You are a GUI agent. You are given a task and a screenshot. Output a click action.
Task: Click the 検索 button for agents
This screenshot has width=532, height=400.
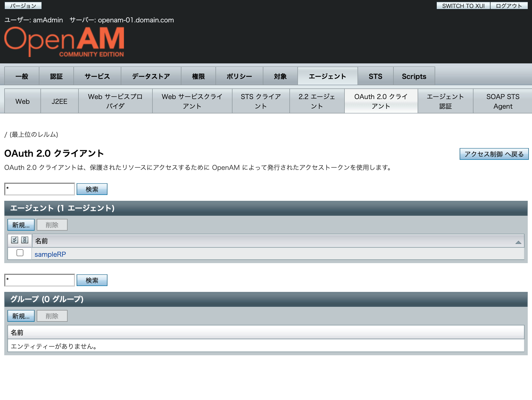92,189
